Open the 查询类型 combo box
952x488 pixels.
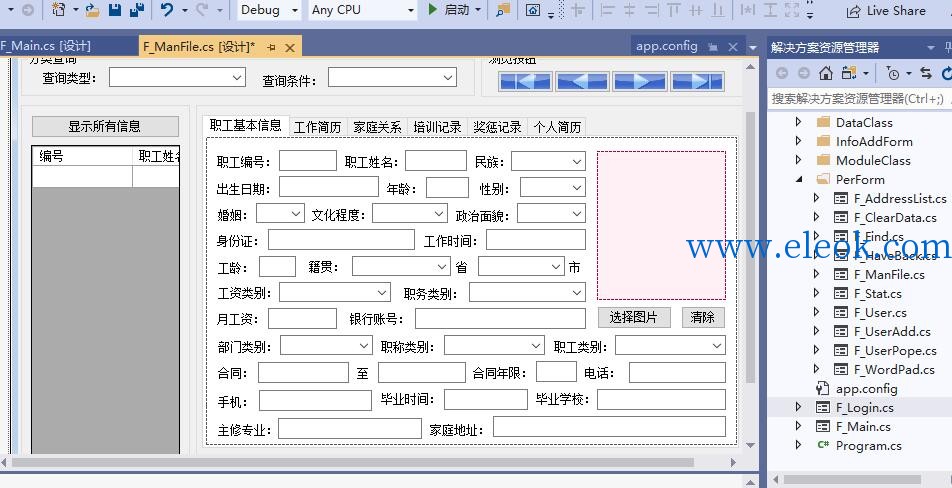point(237,78)
